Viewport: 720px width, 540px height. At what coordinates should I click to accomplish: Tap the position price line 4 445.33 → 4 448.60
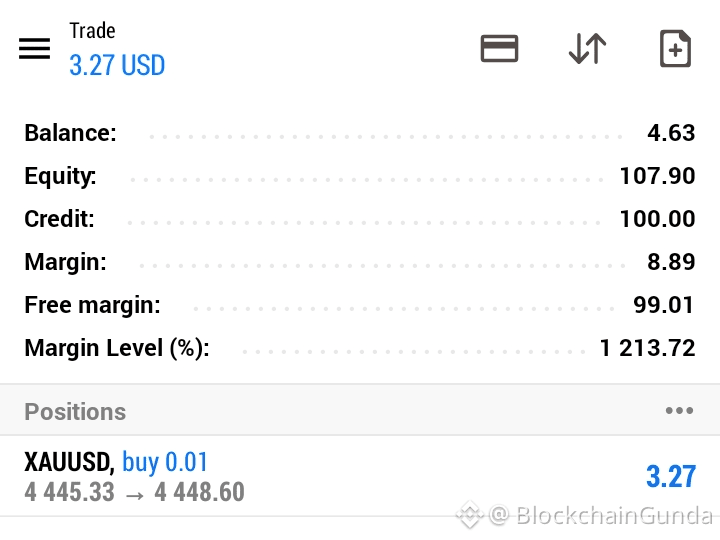click(134, 492)
